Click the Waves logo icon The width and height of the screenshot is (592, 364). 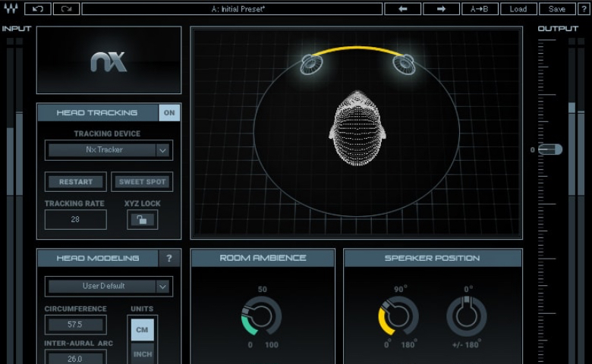point(11,8)
